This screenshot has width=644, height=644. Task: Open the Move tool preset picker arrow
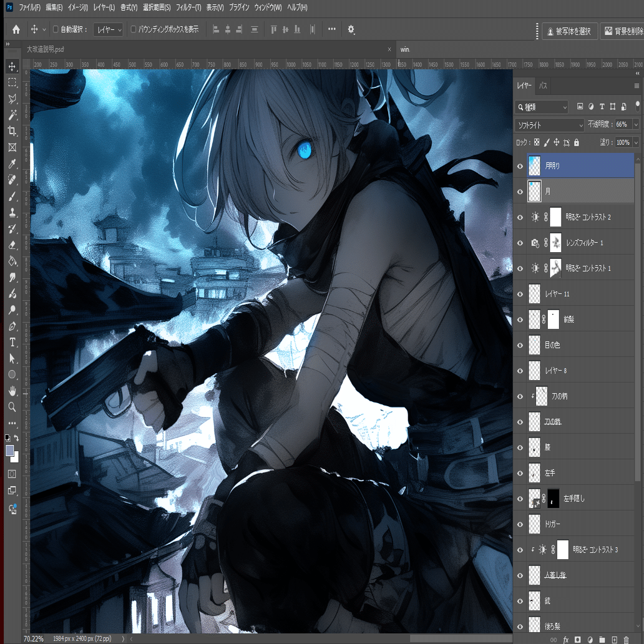point(44,29)
